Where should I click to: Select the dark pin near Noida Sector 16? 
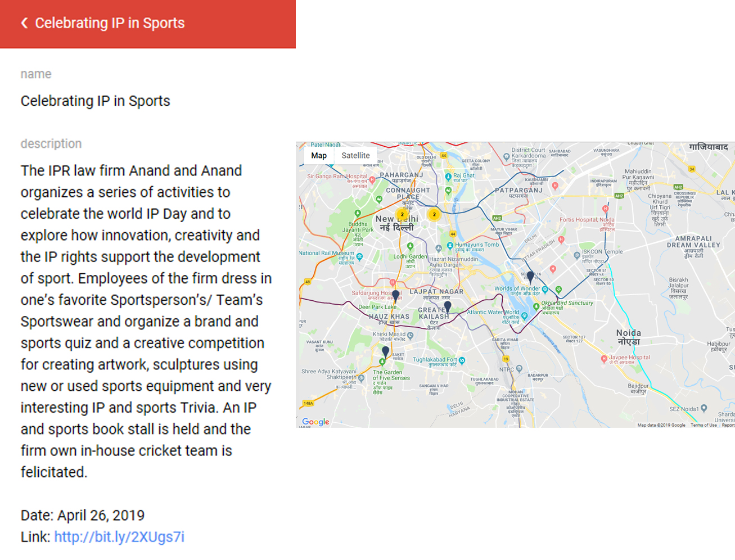pyautogui.click(x=530, y=277)
